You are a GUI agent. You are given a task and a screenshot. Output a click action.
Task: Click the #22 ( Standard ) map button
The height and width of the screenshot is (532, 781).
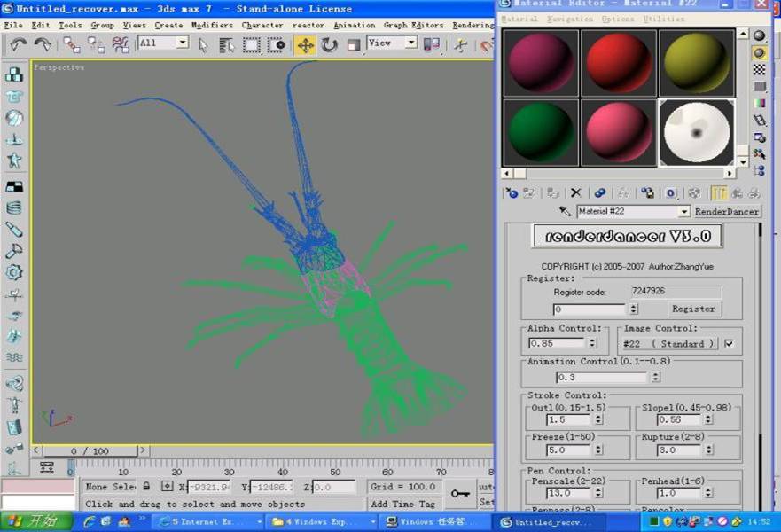[x=669, y=344]
